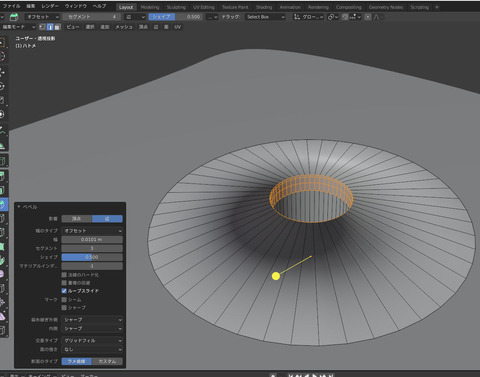
Task: Select the Annotate tool in left toolbar
Action: coord(3,131)
